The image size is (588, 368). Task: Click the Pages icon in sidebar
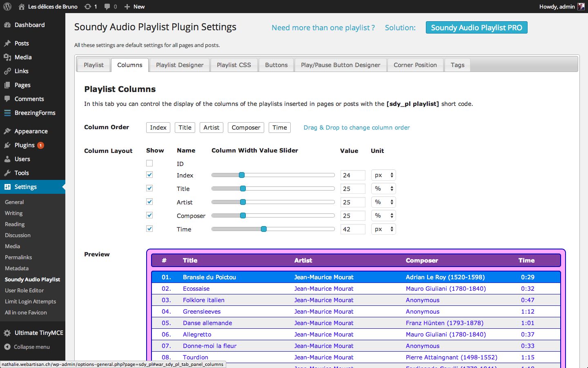(x=7, y=85)
